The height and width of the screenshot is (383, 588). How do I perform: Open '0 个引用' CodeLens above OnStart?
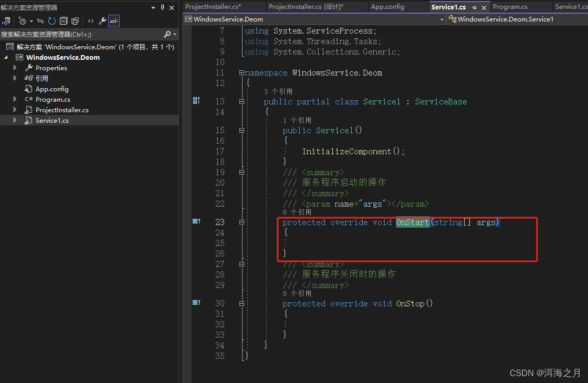[x=297, y=212]
